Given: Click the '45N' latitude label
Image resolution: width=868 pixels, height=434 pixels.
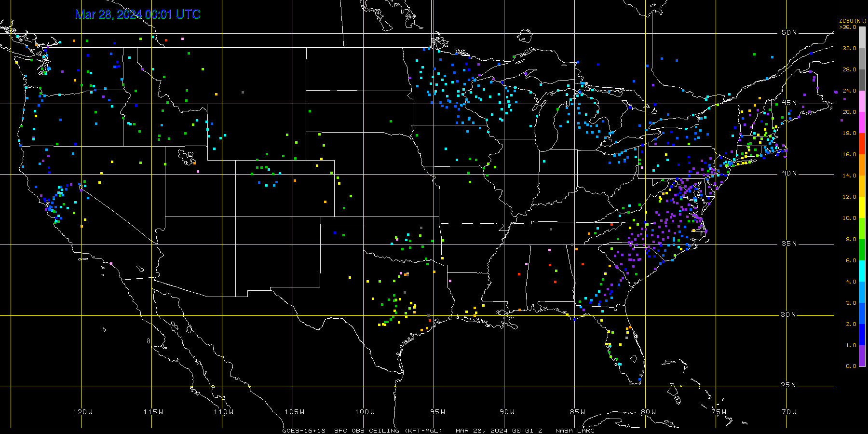Looking at the screenshot, I should [789, 103].
